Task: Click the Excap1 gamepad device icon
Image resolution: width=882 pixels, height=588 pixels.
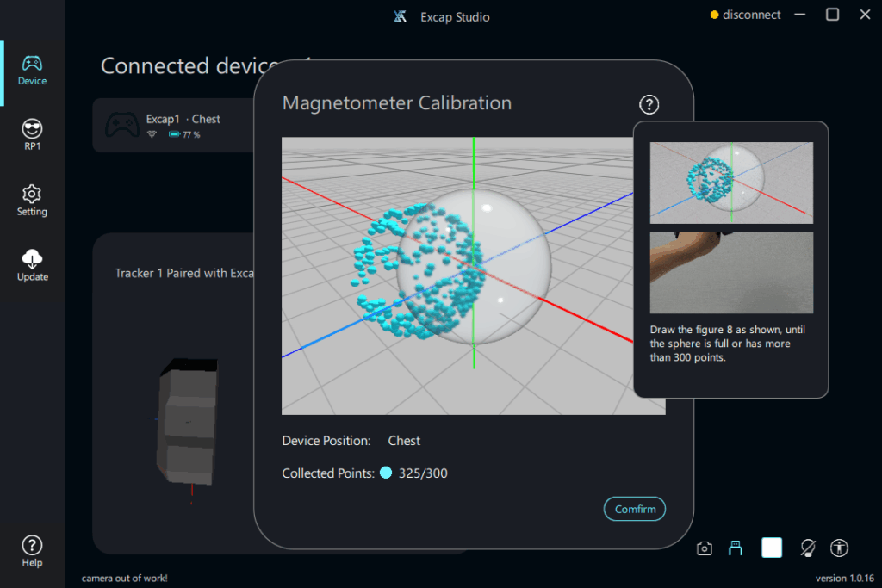Action: [123, 126]
